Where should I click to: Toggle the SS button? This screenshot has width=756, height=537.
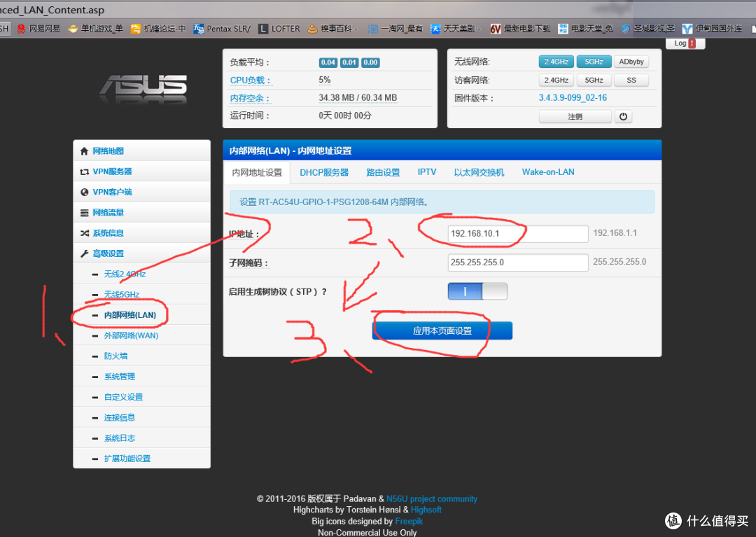pos(631,80)
